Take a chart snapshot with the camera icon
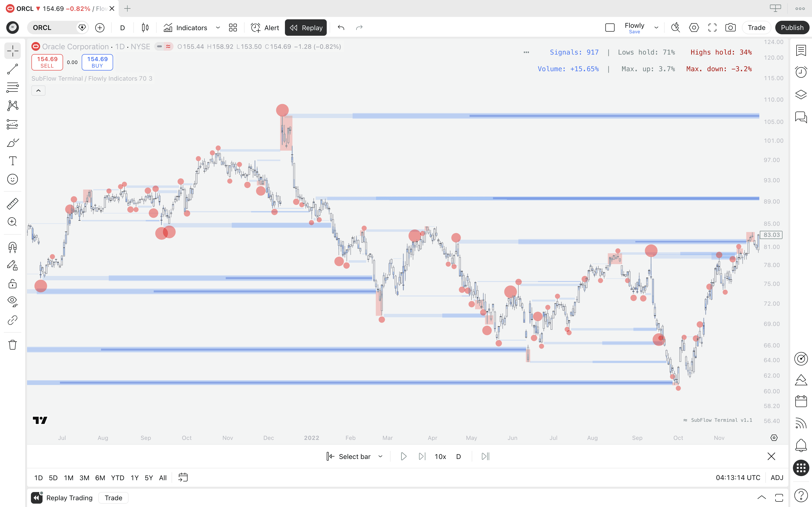Viewport: 812px width, 507px height. 730,28
